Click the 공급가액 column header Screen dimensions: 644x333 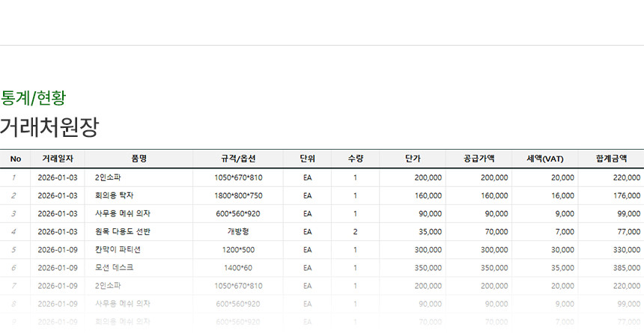click(x=479, y=159)
